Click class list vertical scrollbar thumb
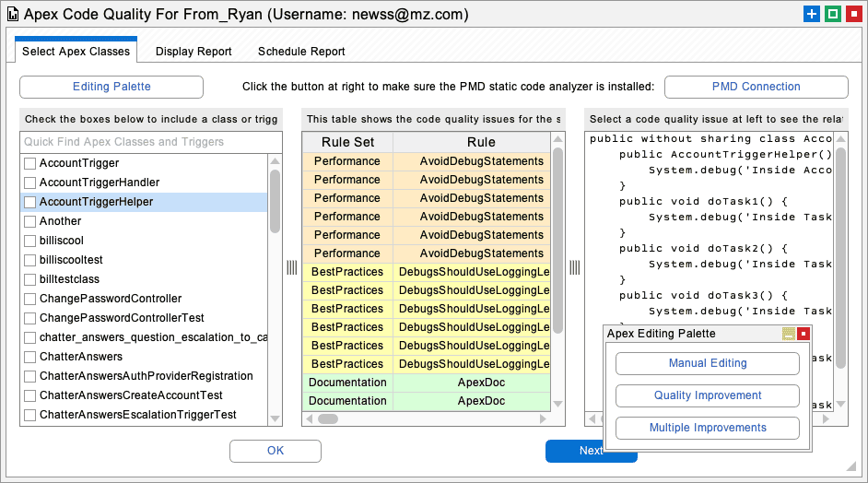 (x=275, y=201)
